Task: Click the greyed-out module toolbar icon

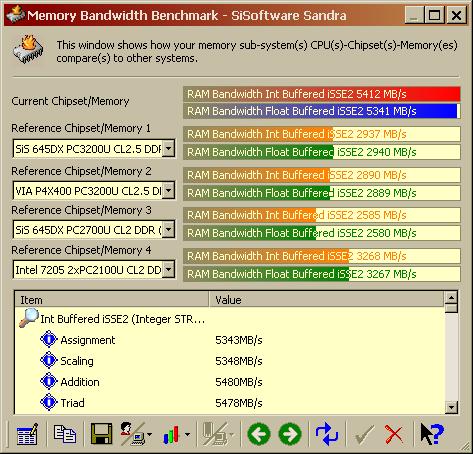Action: pos(215,434)
